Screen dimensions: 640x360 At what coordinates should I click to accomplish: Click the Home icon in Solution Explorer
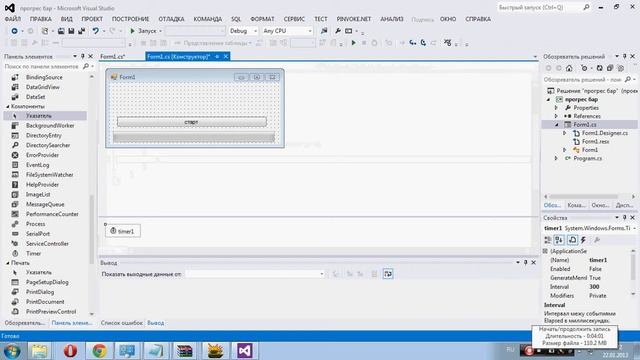coord(569,68)
